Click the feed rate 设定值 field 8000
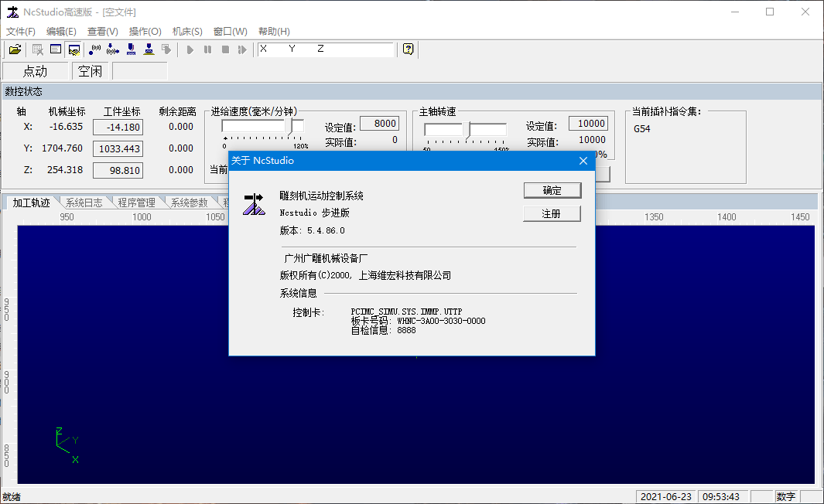 pyautogui.click(x=379, y=124)
